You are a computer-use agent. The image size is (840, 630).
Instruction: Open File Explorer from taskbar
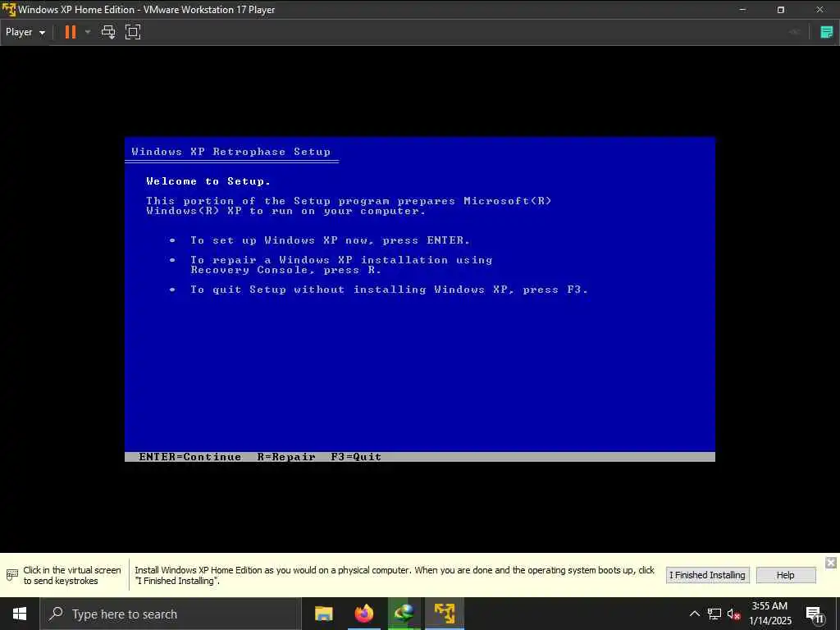pos(323,614)
